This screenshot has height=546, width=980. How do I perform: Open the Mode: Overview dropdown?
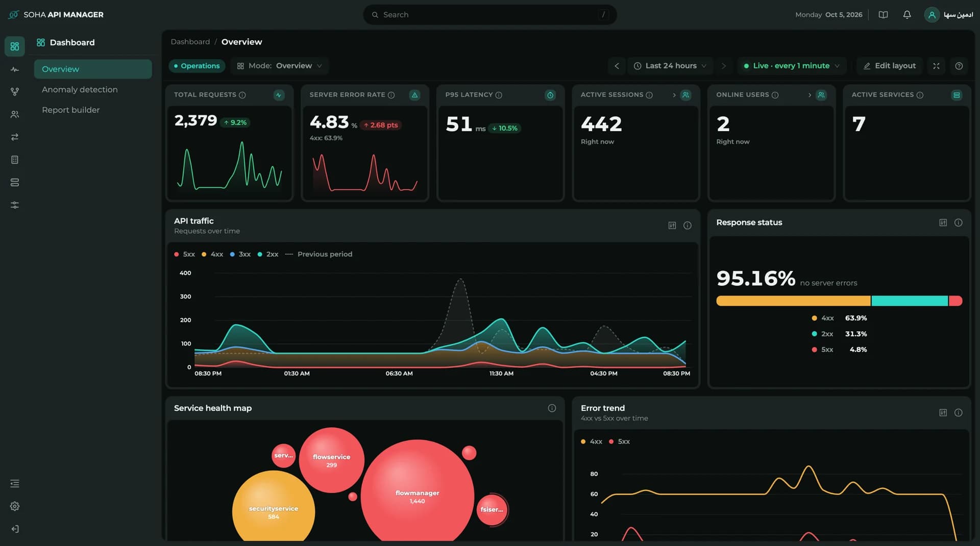click(x=279, y=66)
